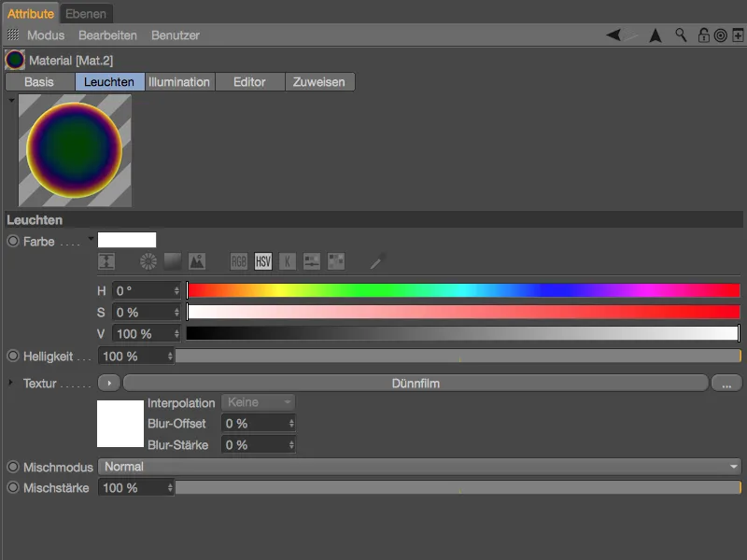
Task: Collapse the Farbe color chooser triangle
Action: point(91,239)
